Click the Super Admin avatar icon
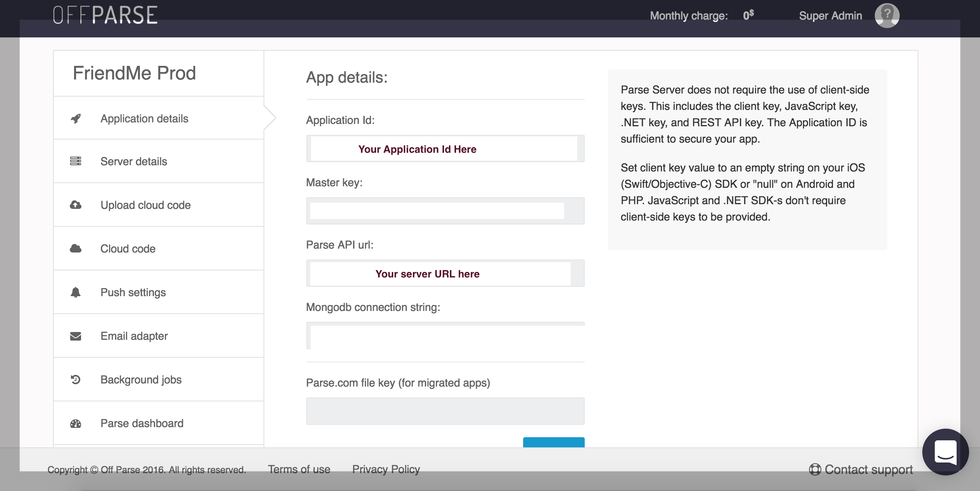The width and height of the screenshot is (980, 491). 887,16
